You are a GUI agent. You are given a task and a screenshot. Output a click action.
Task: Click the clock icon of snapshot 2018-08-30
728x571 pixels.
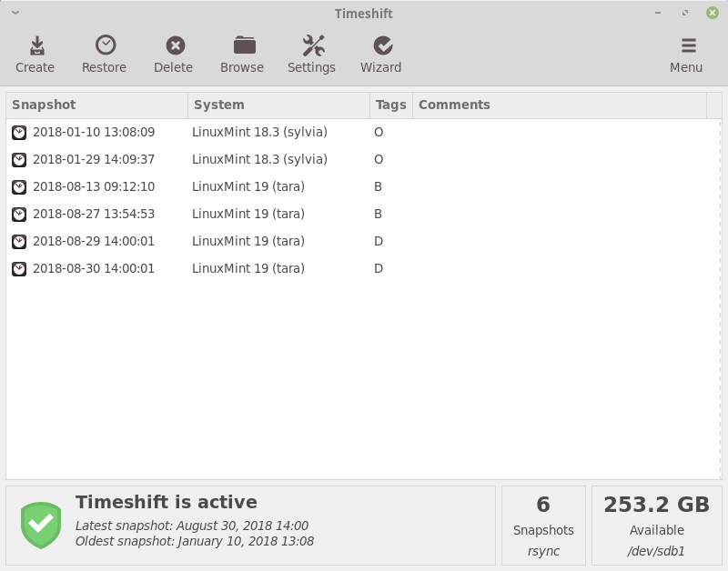19,269
